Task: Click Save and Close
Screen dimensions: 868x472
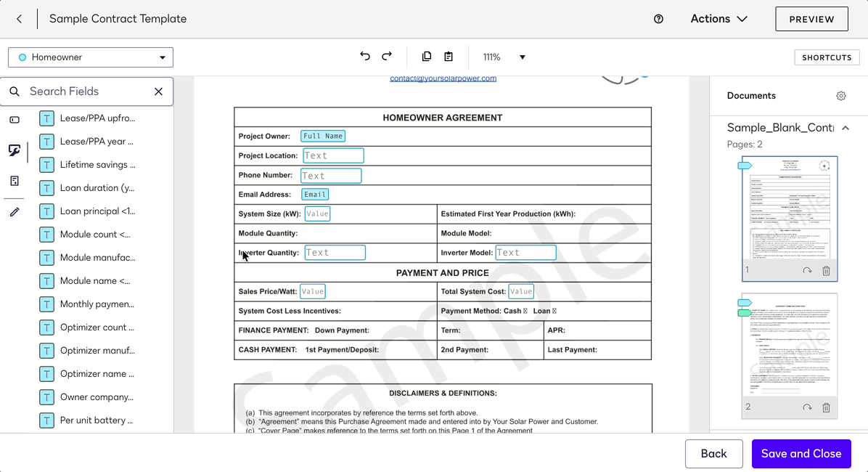Action: (801, 454)
